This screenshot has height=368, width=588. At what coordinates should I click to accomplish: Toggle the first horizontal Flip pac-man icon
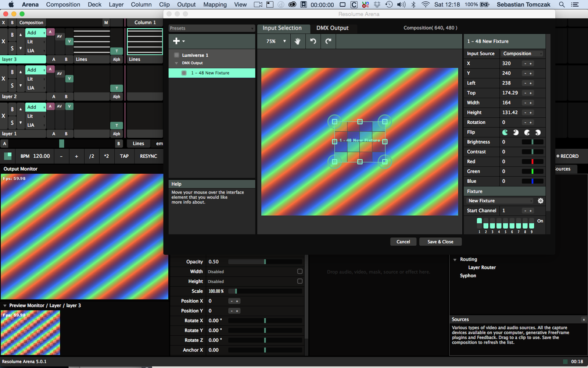pos(505,132)
